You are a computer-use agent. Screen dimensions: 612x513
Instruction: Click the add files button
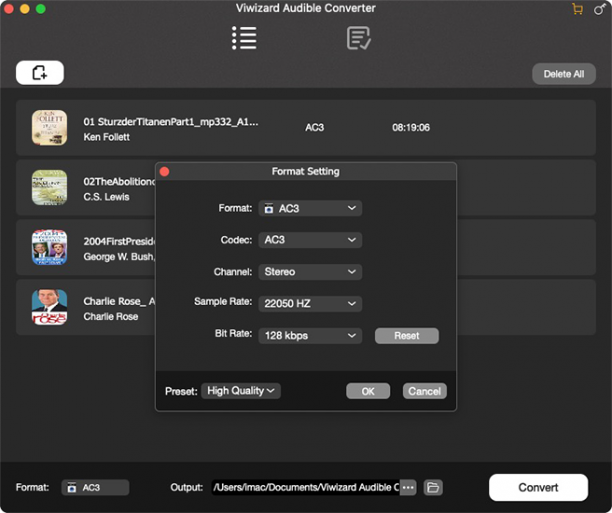(40, 73)
